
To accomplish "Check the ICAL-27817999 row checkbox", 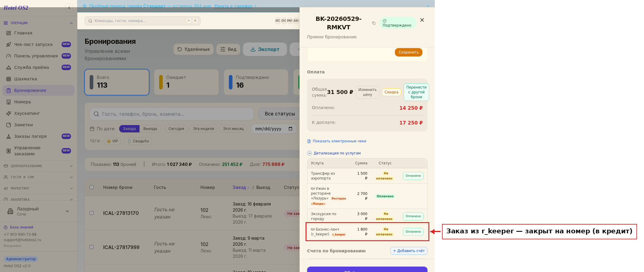I will (x=91, y=247).
